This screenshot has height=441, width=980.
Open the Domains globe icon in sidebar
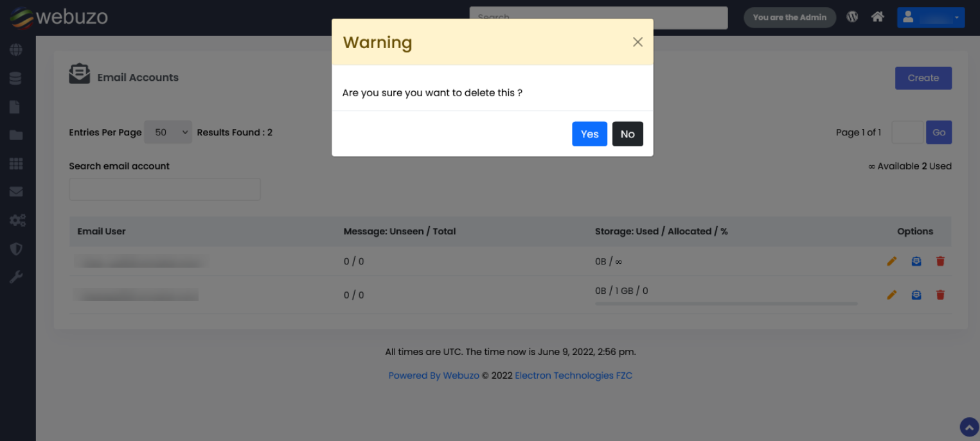16,49
